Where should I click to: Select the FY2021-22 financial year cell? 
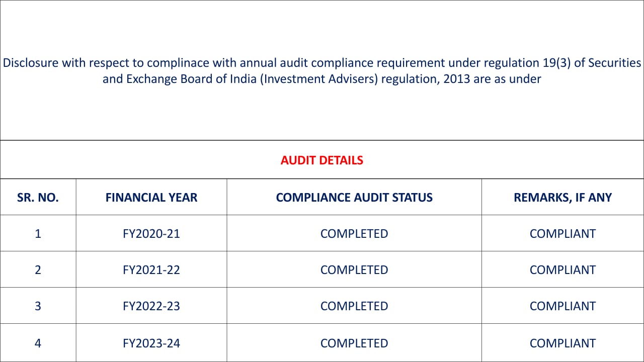(x=151, y=270)
